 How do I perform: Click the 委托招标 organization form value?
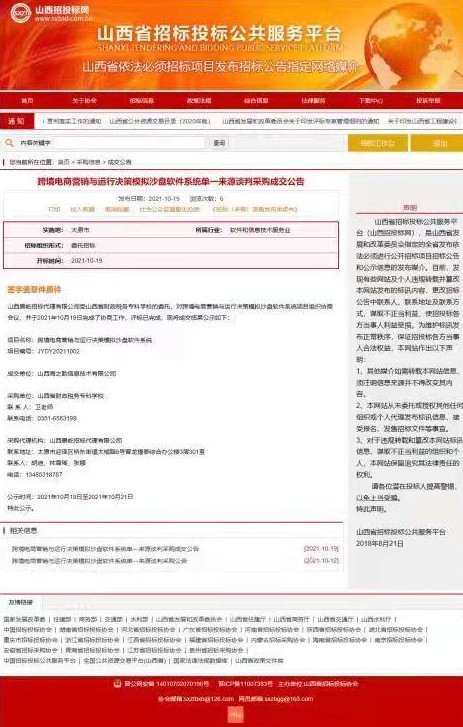pos(83,245)
